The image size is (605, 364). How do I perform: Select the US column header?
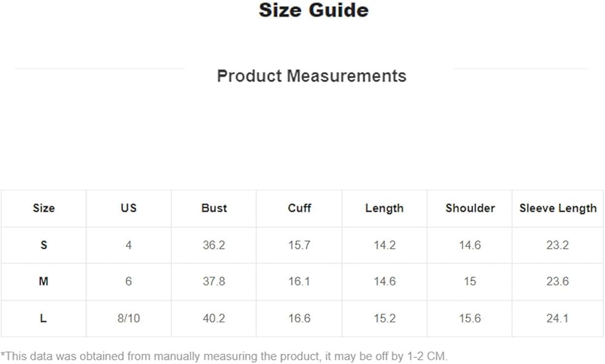coord(129,208)
